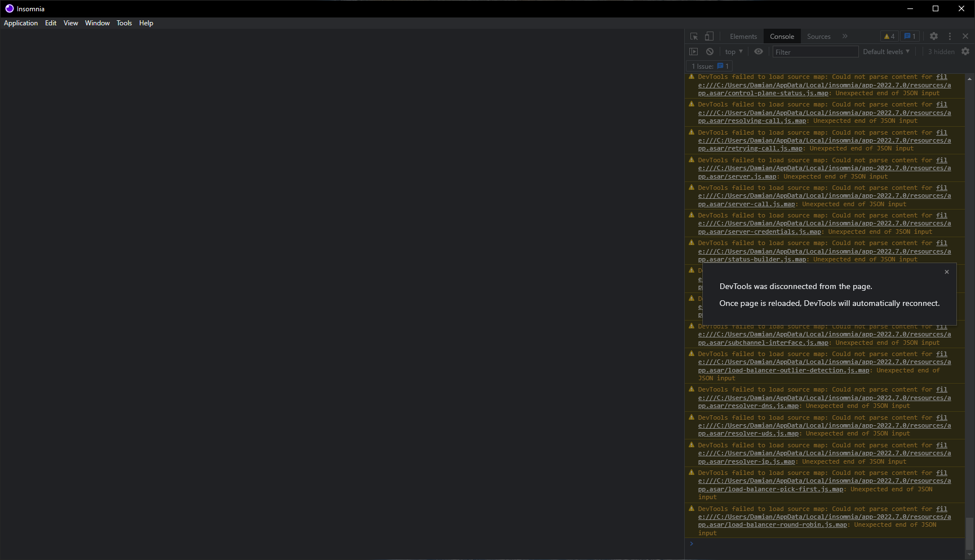Expand more panels with the chevron

click(x=845, y=35)
